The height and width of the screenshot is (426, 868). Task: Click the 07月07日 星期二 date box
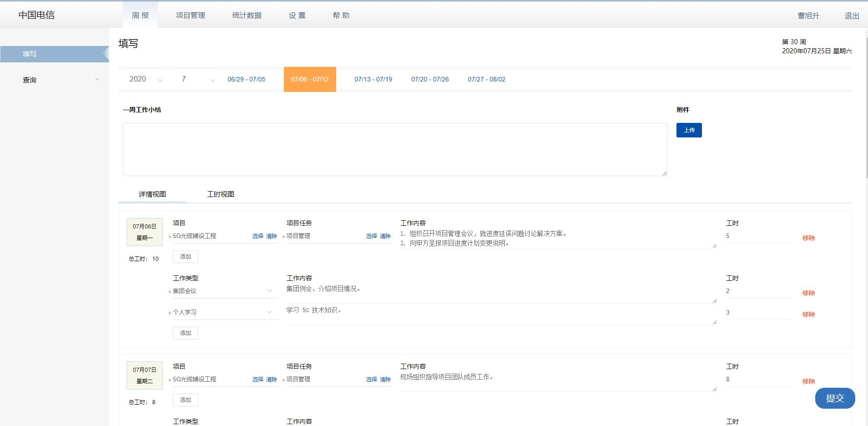pos(145,375)
